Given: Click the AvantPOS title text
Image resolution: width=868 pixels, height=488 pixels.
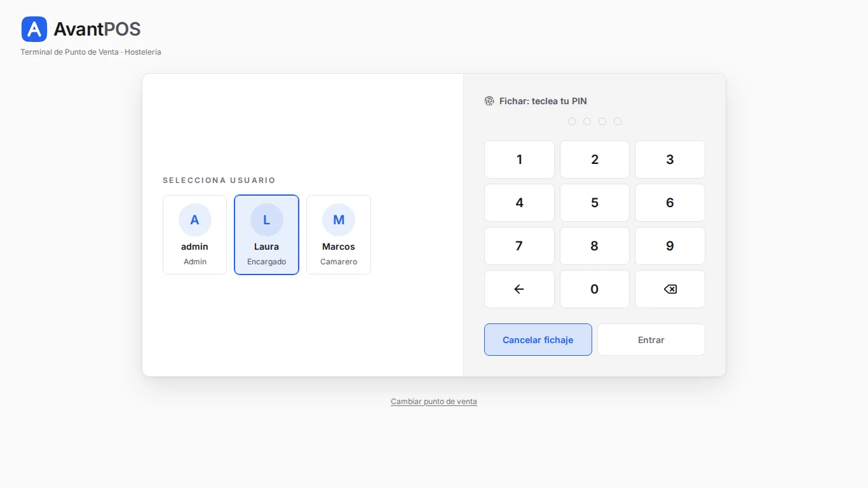Looking at the screenshot, I should [x=97, y=29].
